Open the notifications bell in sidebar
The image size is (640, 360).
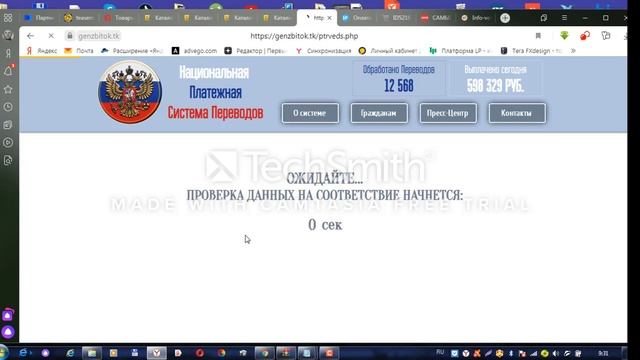8,71
